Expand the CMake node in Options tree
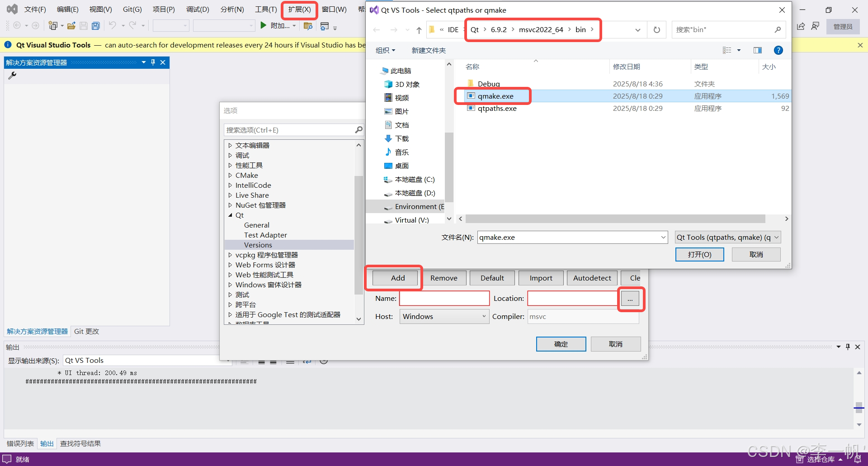This screenshot has width=868, height=466. coord(230,175)
